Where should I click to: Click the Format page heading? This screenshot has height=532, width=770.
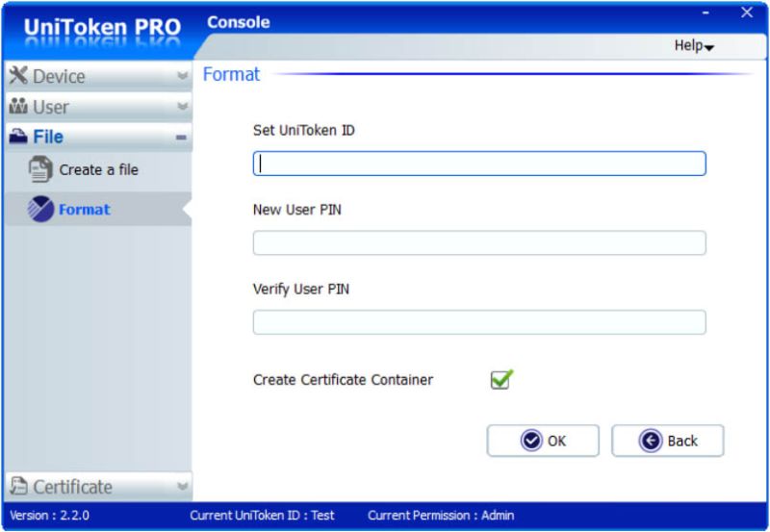(231, 74)
